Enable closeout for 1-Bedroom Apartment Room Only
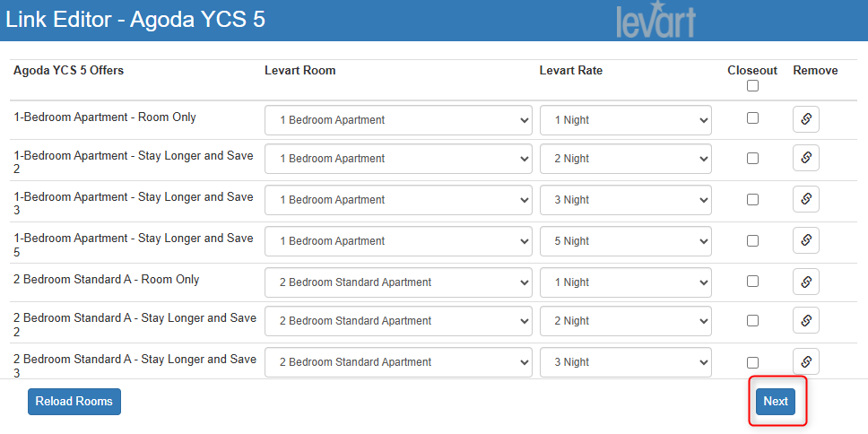 pos(752,118)
